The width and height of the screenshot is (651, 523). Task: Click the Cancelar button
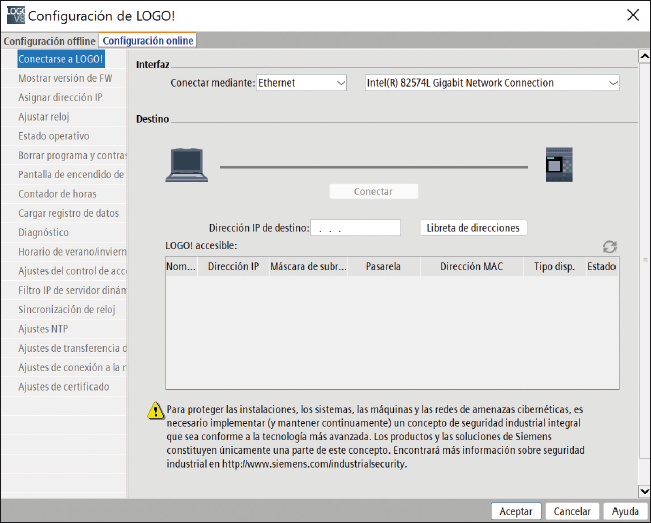(572, 511)
